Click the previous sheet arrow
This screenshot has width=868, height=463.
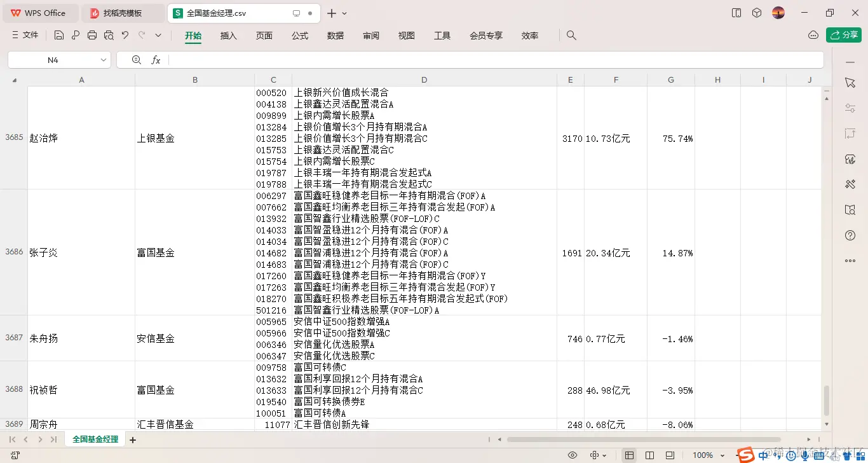point(26,439)
